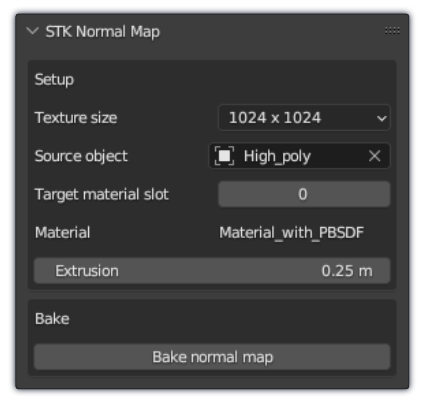Click the Setup section label
Viewport: 425px width, 406px height.
(x=54, y=80)
